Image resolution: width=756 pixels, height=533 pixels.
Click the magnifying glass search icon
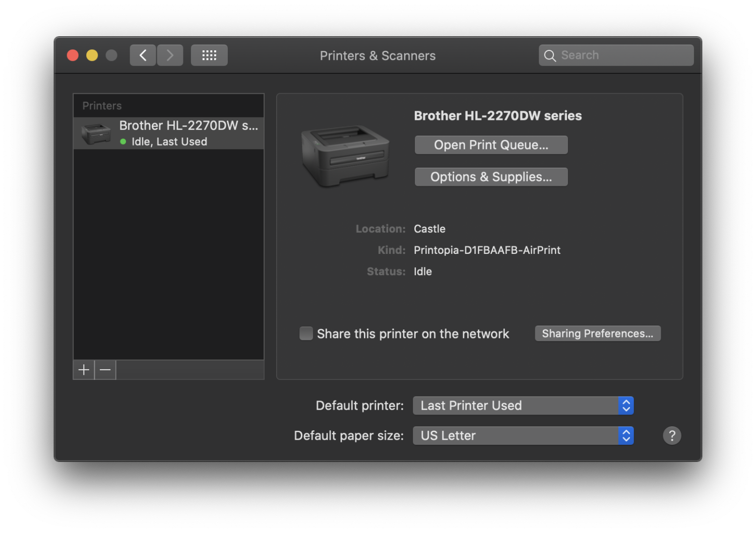pos(550,55)
